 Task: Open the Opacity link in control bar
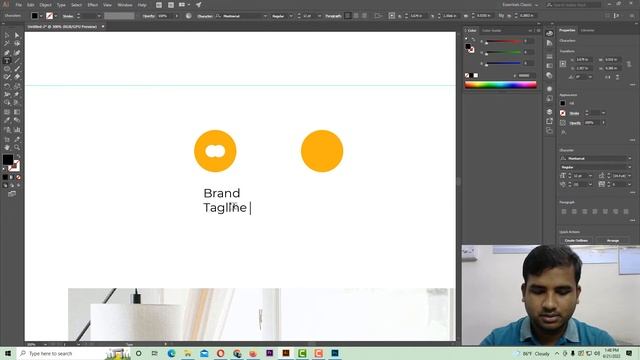[x=149, y=16]
